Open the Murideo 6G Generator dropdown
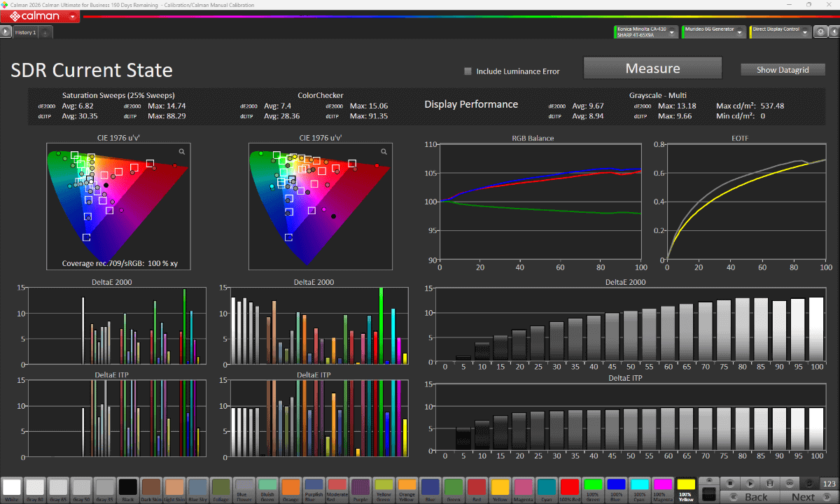Viewport: 840px width, 504px height. tap(713, 32)
